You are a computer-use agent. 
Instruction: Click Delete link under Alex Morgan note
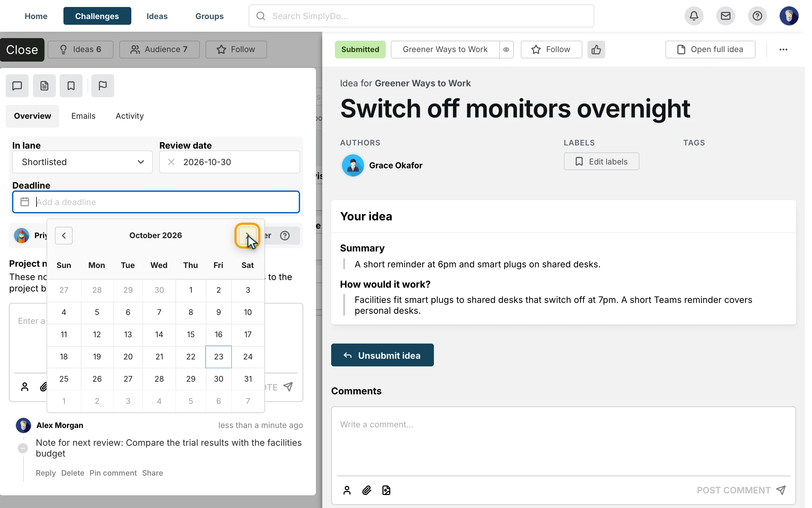click(72, 473)
